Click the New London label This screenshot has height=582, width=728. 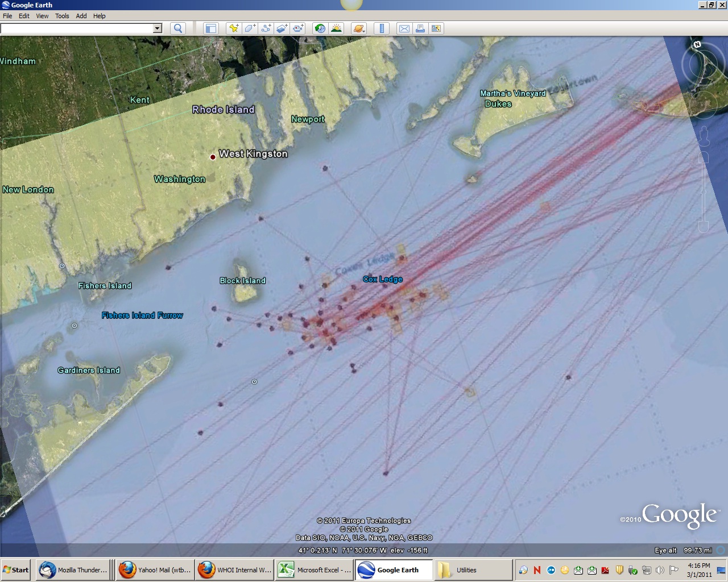(x=28, y=189)
